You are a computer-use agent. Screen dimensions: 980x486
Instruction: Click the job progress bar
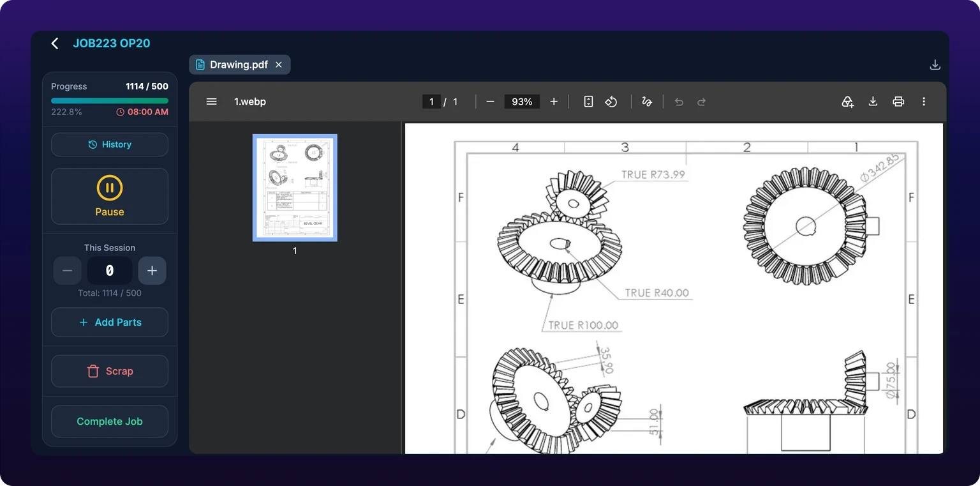point(110,100)
